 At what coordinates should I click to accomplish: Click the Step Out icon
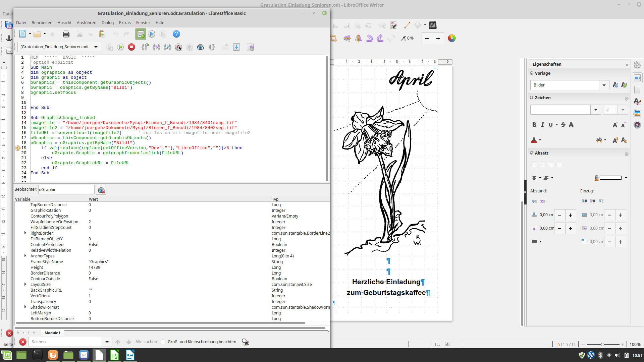(x=167, y=47)
